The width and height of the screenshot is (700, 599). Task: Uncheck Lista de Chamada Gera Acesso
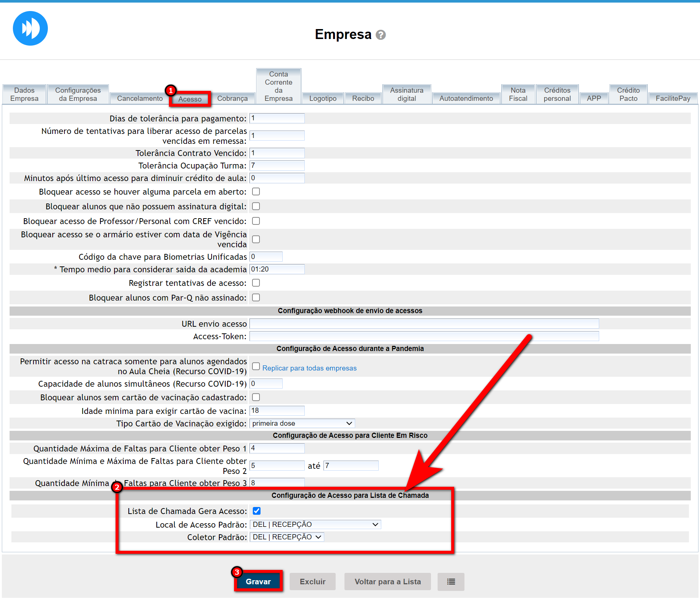[257, 511]
